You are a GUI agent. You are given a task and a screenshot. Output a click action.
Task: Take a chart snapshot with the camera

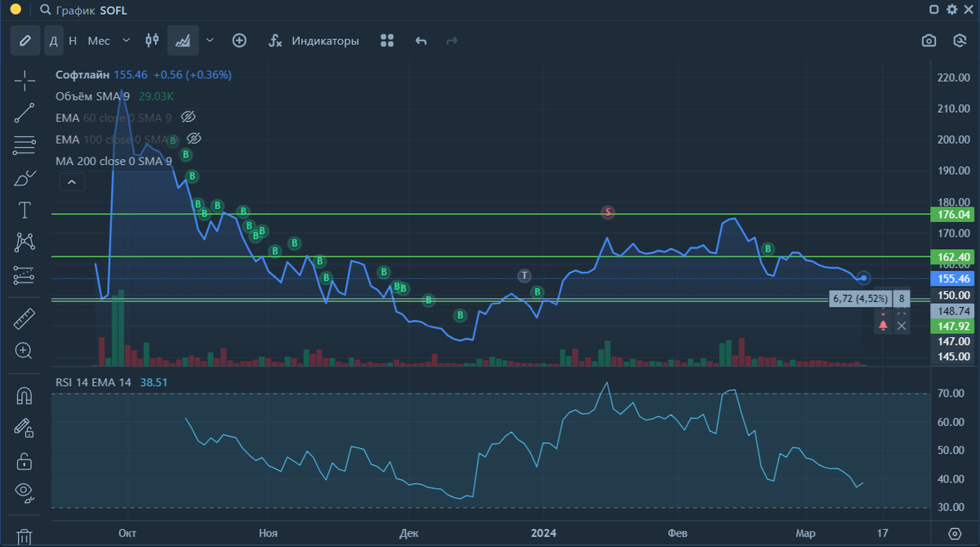click(x=929, y=40)
